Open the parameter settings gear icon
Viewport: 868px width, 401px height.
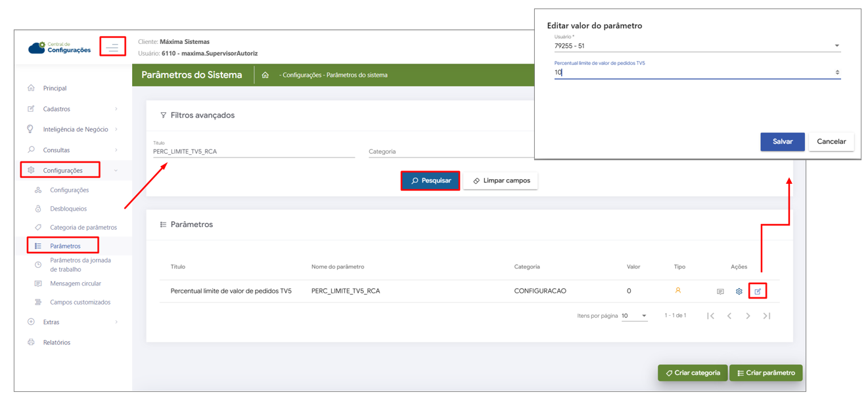[739, 291]
